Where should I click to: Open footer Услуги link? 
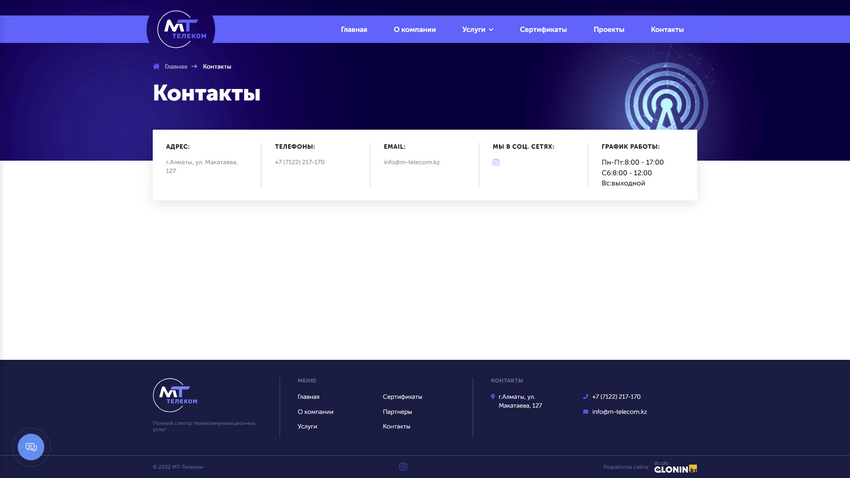[307, 427]
